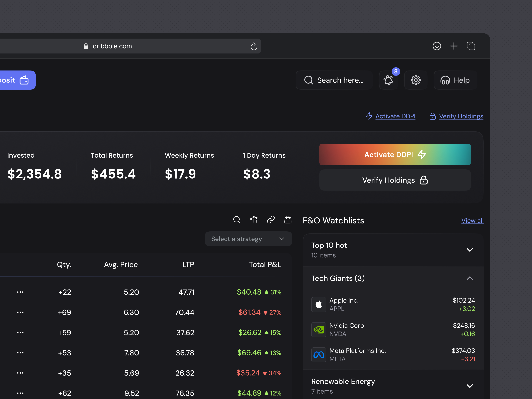
Task: Sort table by Total P&L column header
Action: pyautogui.click(x=265, y=264)
